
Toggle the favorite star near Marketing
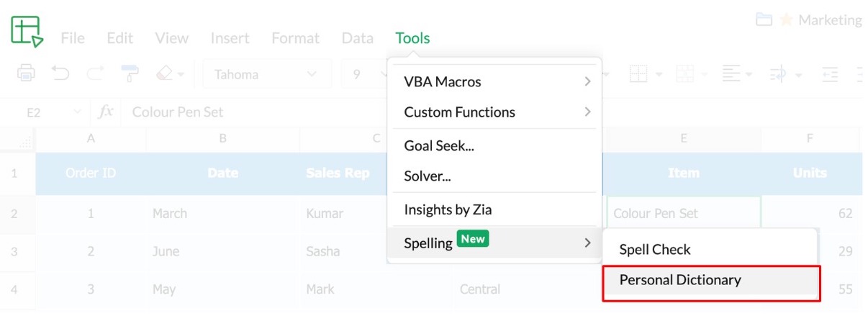(786, 20)
